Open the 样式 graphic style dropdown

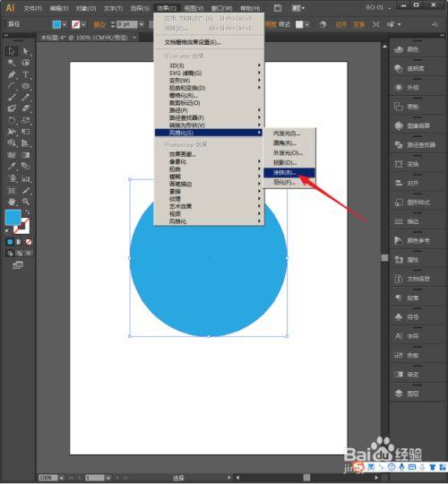click(307, 24)
